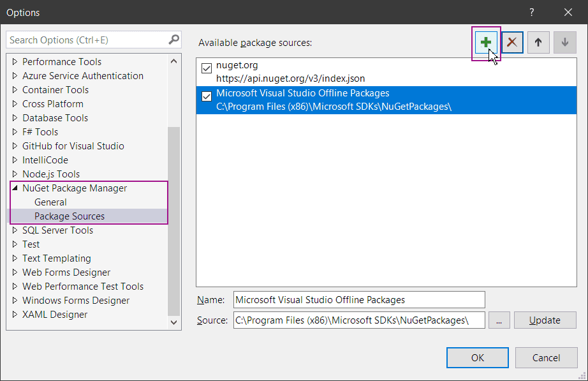Expand the XAML Designer node

(15, 315)
